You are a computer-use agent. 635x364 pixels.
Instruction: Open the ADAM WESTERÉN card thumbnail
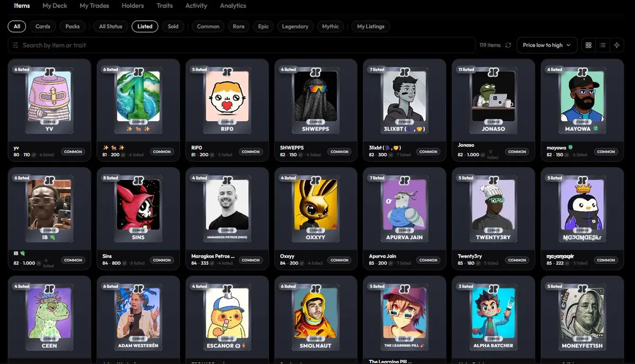[138, 317]
